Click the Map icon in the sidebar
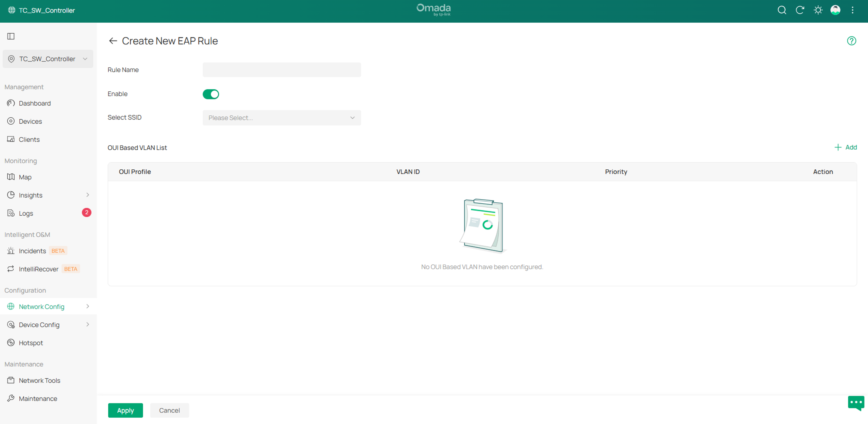 click(11, 177)
